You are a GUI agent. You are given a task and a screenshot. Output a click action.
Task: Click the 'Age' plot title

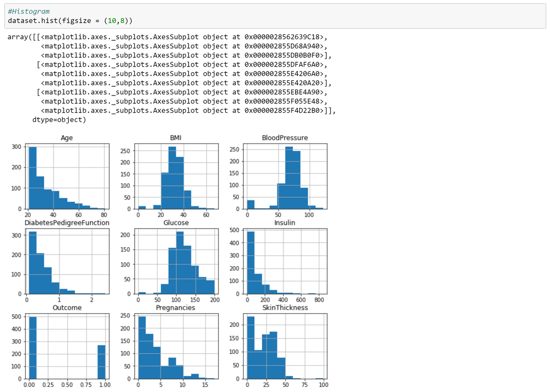(67, 138)
